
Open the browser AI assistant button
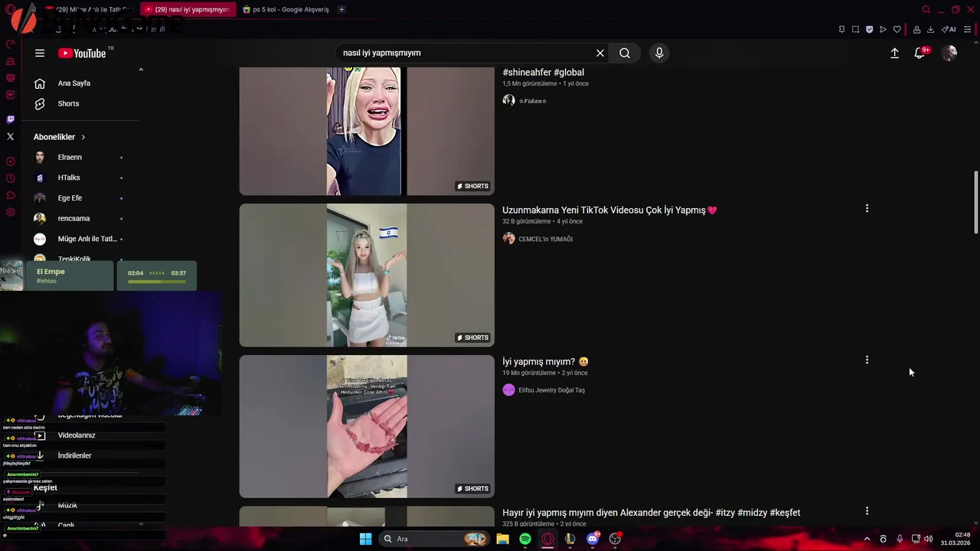point(949,29)
